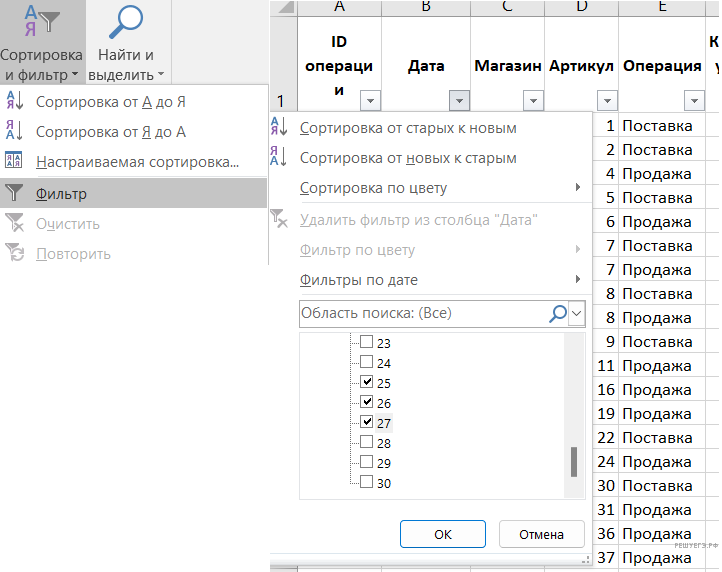
Task: Select Сортировка от А до Я
Action: (x=110, y=102)
